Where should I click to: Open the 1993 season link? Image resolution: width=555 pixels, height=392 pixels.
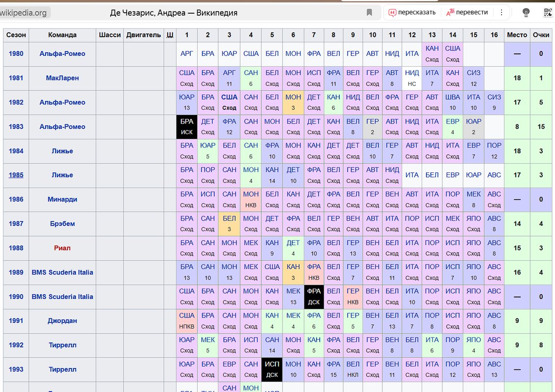[16, 369]
